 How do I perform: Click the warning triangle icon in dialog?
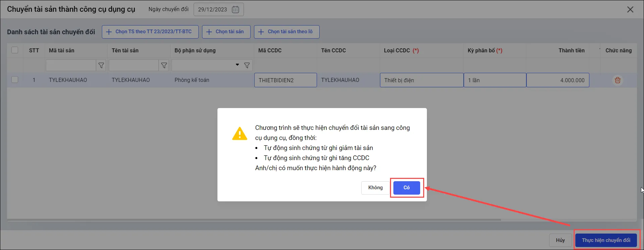pos(240,134)
